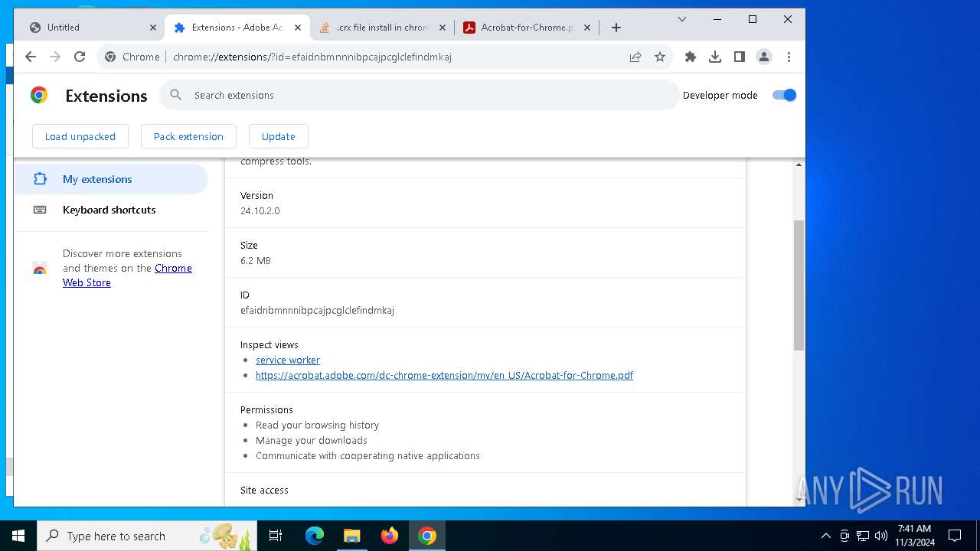Open the tab search chevron
This screenshot has height=551, width=980.
point(681,19)
